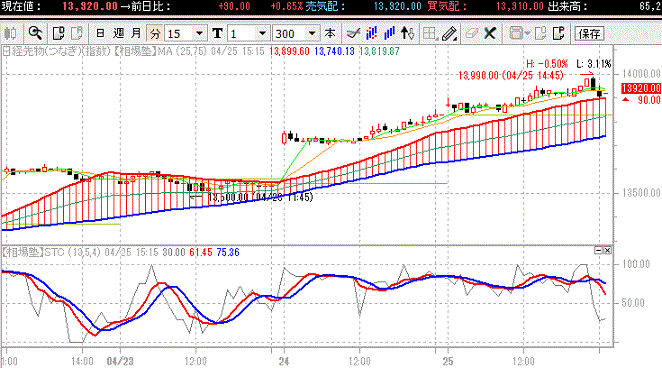Click the 買気配 bid price 13,910.00
662x368 pixels.
[x=520, y=6]
